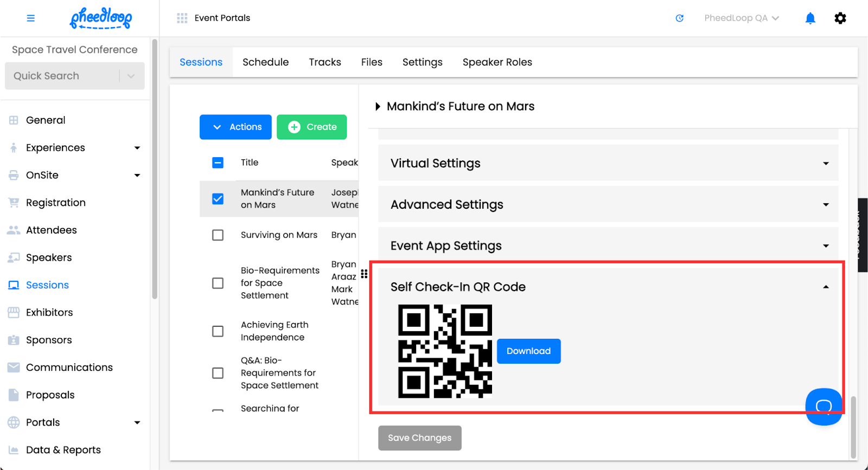This screenshot has height=470, width=868.
Task: Select the Achieving Earth Independence title
Action: (x=275, y=331)
